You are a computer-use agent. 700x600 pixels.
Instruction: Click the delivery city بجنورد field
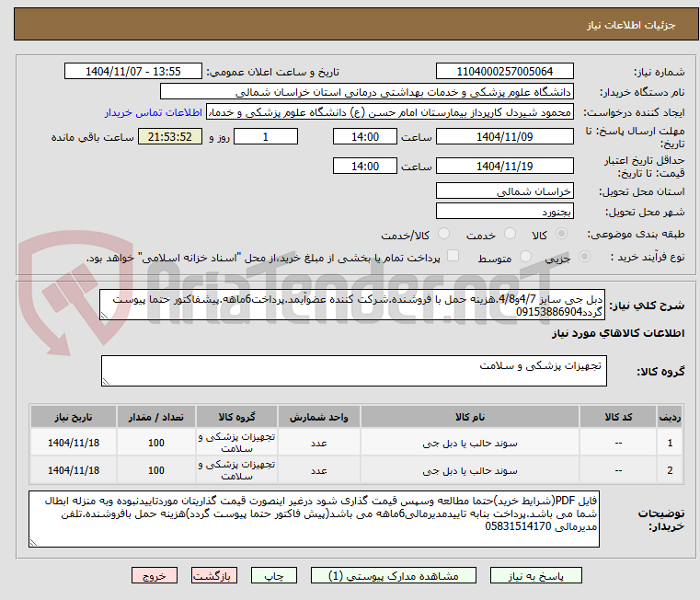(x=504, y=212)
